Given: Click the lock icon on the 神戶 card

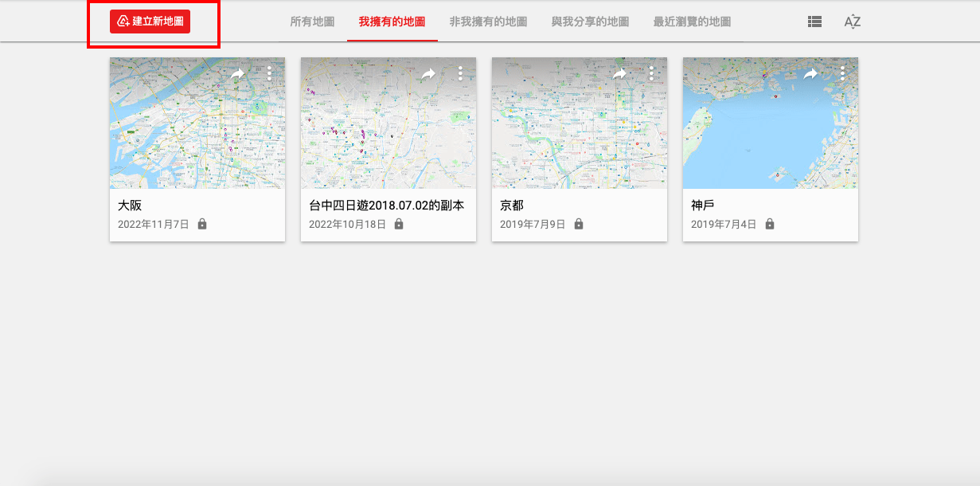Looking at the screenshot, I should (x=769, y=224).
